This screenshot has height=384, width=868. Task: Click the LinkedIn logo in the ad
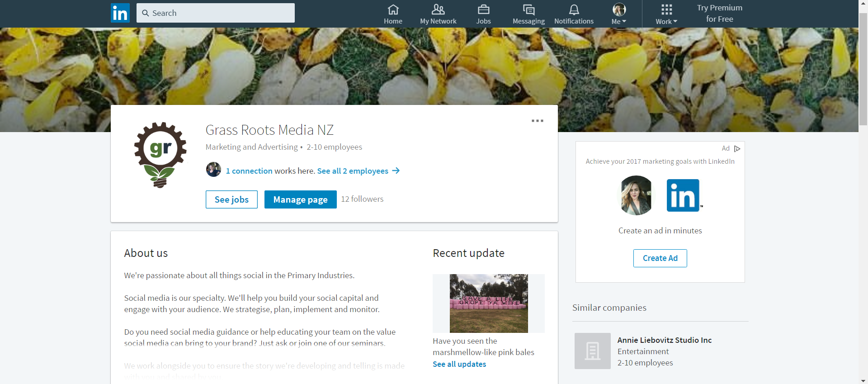click(684, 195)
